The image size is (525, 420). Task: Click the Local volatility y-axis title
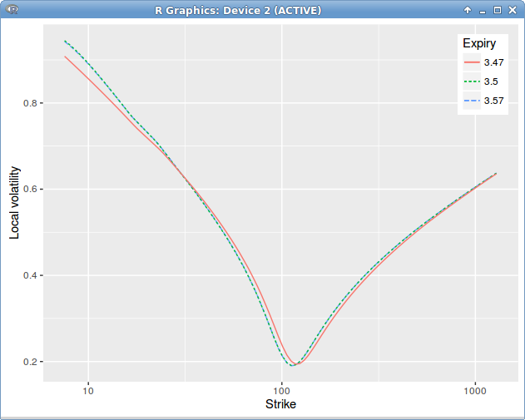point(14,203)
